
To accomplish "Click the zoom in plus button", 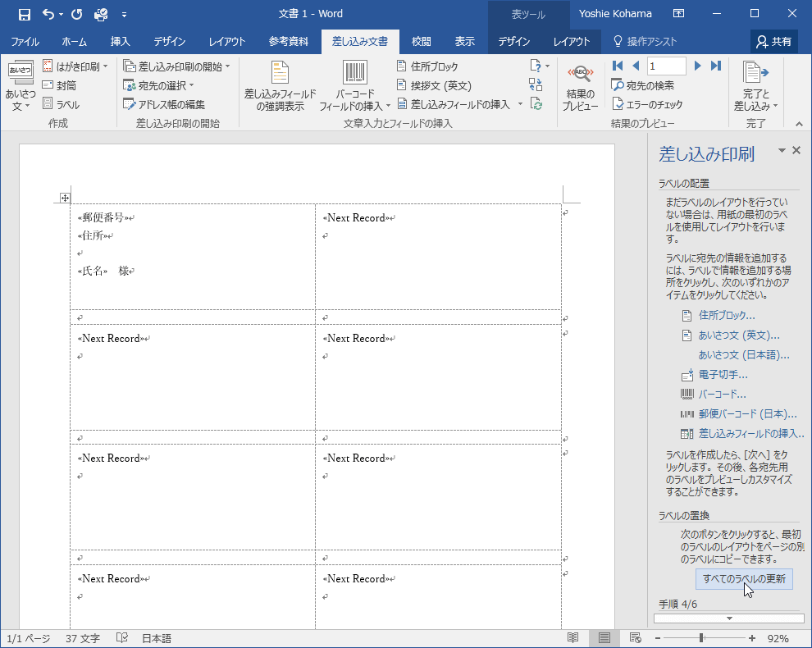I will tap(751, 638).
